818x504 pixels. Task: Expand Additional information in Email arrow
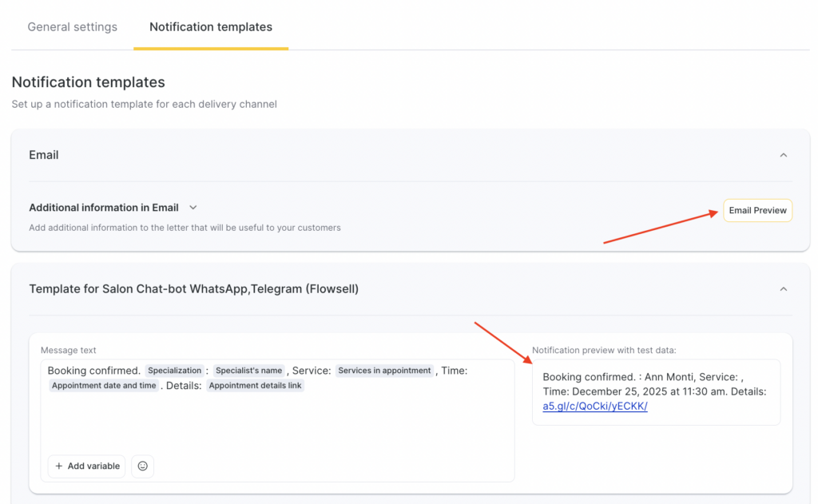(193, 208)
